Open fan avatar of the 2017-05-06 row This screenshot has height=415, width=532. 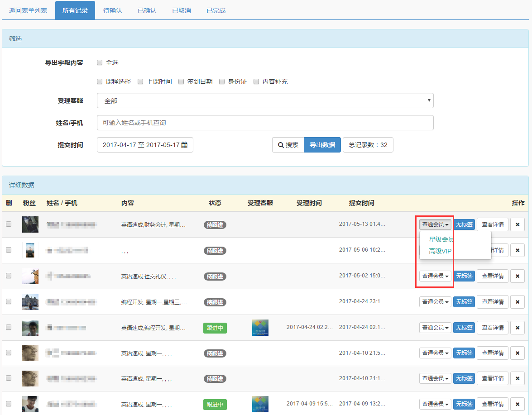[x=30, y=250]
